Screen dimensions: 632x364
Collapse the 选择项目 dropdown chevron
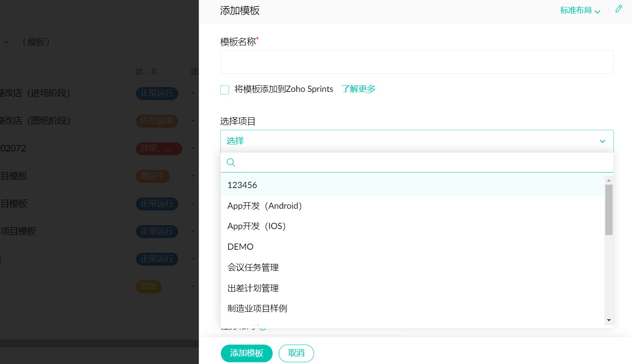point(602,141)
